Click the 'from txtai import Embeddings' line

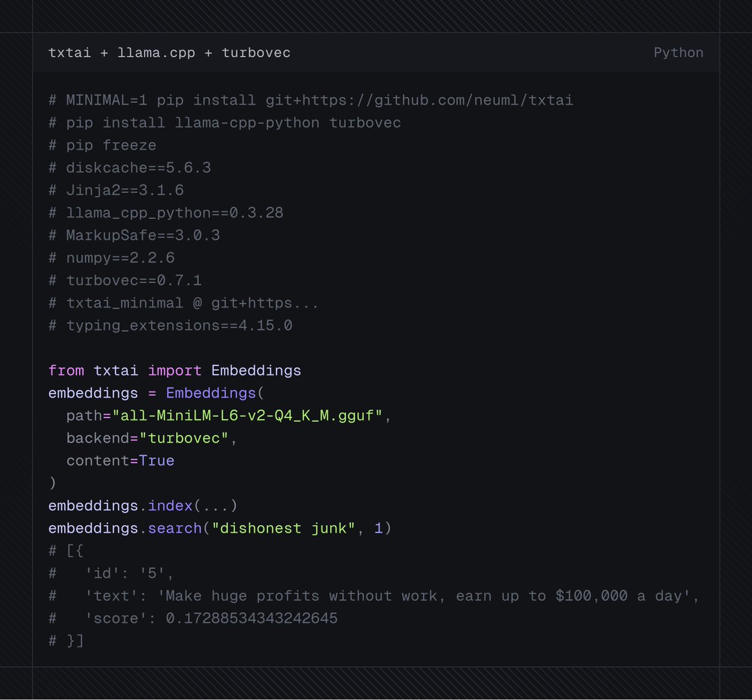pos(175,370)
